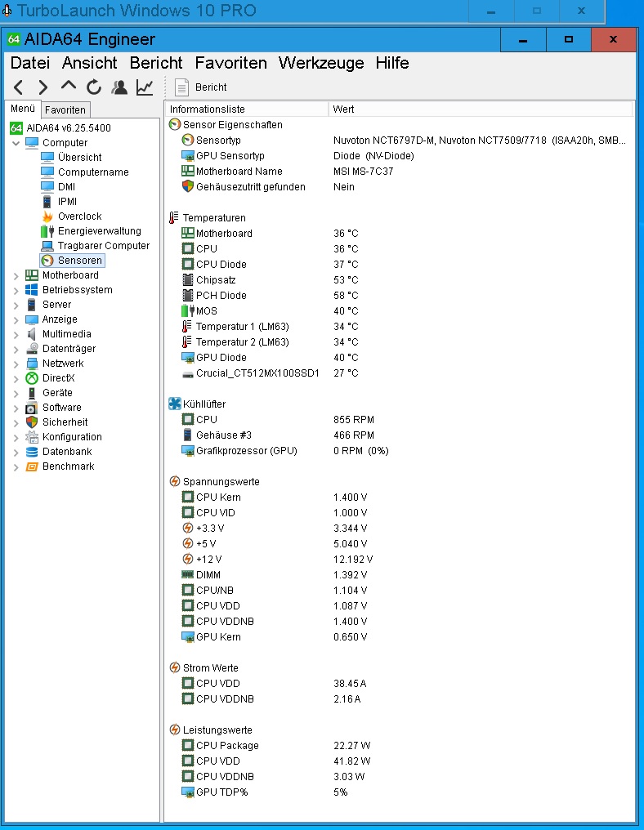Close the AIDA64 Engineer window

[613, 40]
